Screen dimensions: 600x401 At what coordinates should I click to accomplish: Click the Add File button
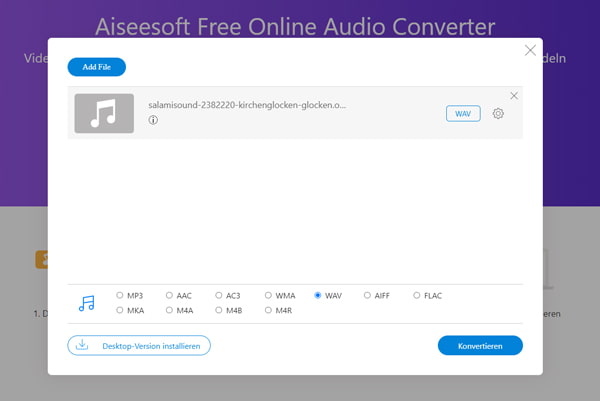(97, 67)
